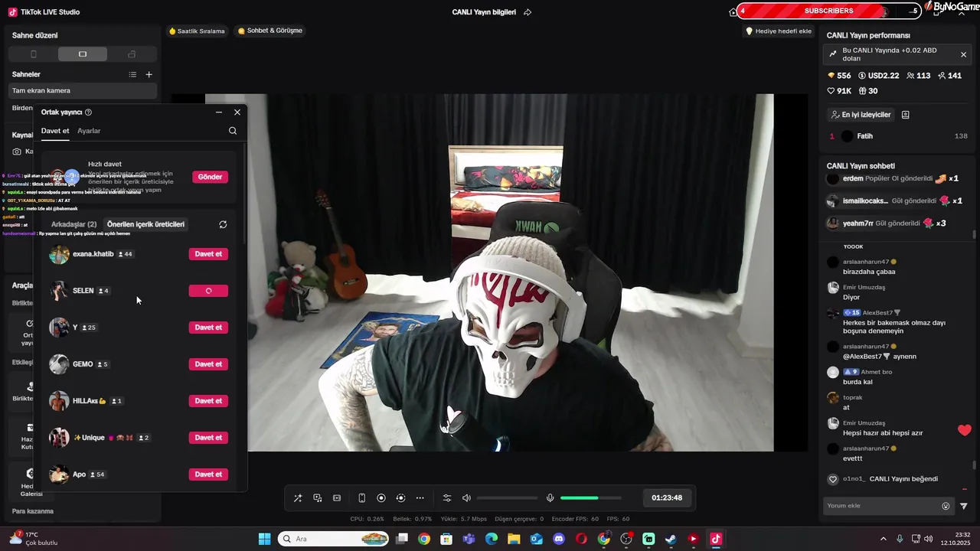Open Microsoft Teams from the taskbar
The height and width of the screenshot is (551, 980).
click(x=469, y=539)
